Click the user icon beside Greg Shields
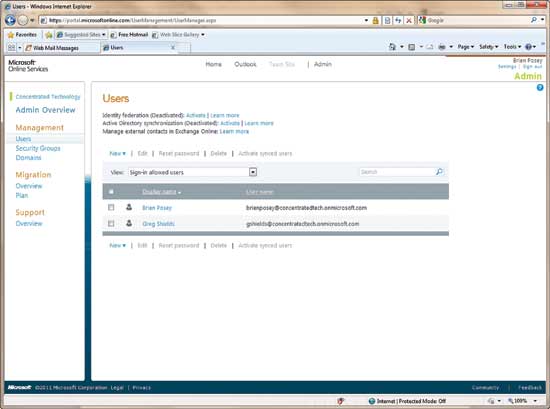The height and width of the screenshot is (409, 550). [x=129, y=223]
